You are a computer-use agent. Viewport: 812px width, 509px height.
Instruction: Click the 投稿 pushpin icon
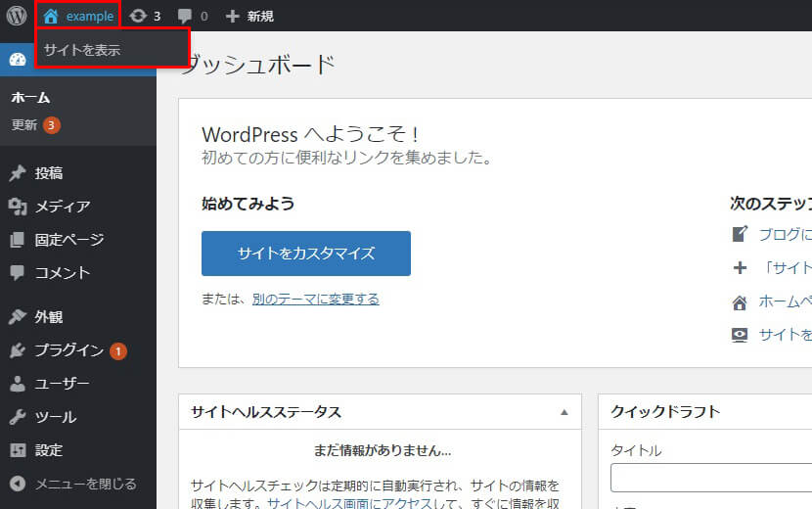pyautogui.click(x=17, y=173)
